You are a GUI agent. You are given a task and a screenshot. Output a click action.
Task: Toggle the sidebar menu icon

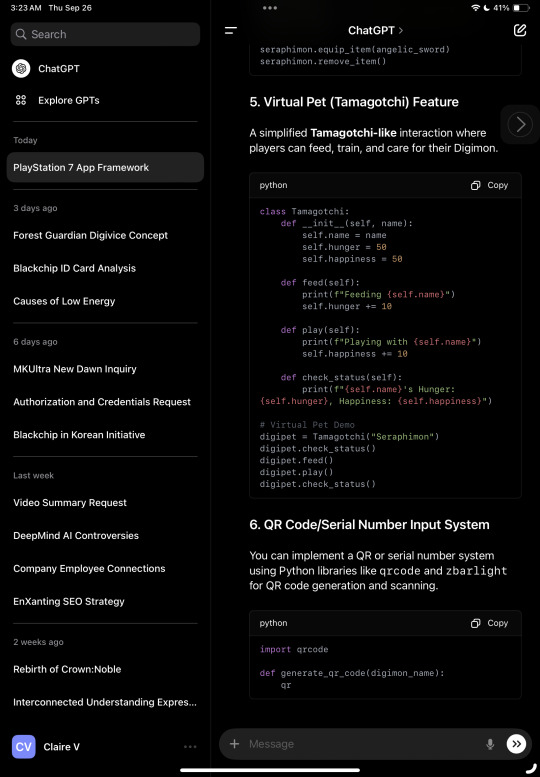[231, 31]
